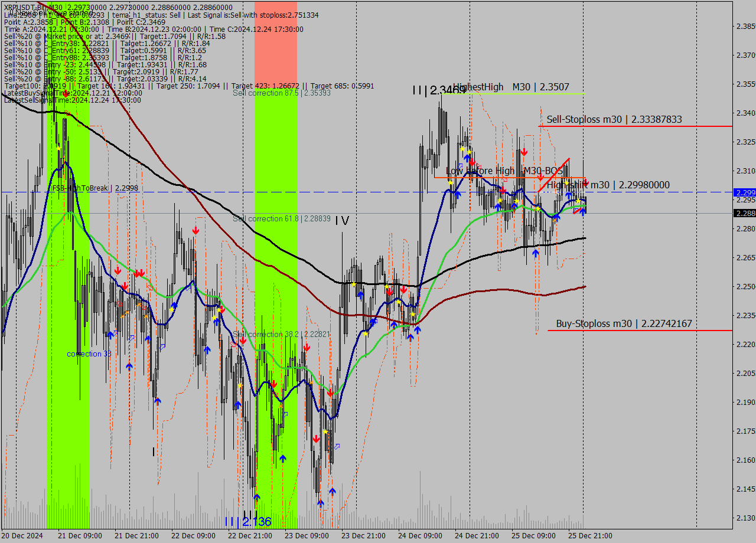Click the C_Entry88: 2.35393 sell line
Image resolution: width=756 pixels, height=543 pixels.
(103, 57)
